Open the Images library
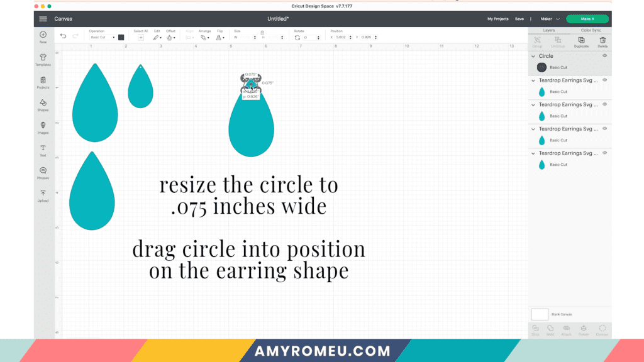644x362 pixels. pyautogui.click(x=43, y=127)
